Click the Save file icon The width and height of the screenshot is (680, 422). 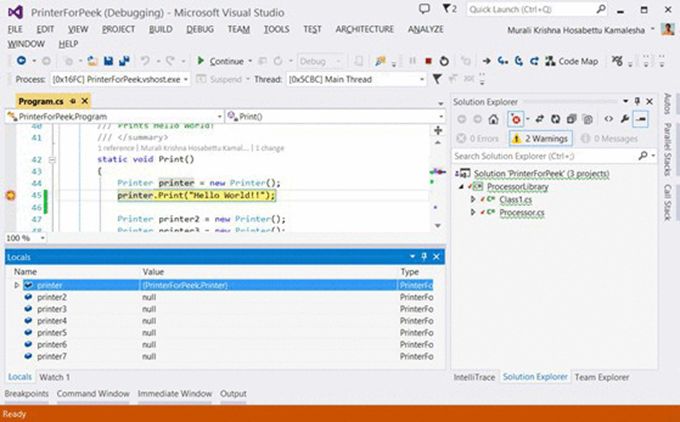[108, 61]
